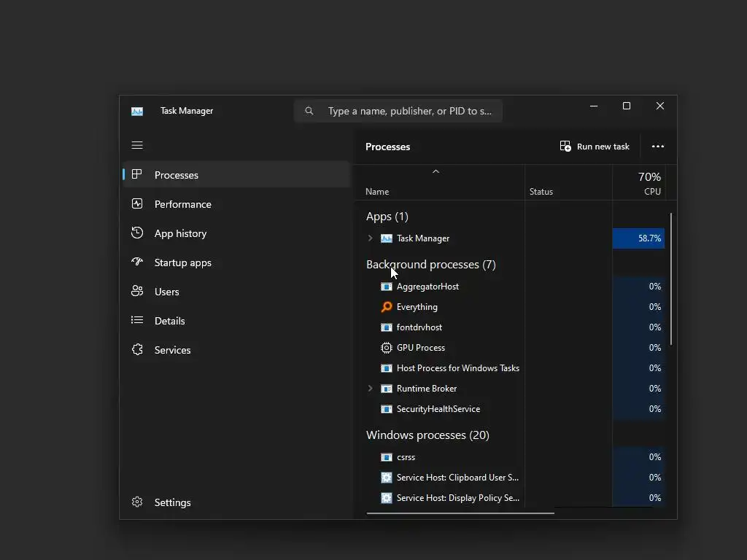Select the Processes page label
The height and width of the screenshot is (560, 747).
[x=177, y=175]
